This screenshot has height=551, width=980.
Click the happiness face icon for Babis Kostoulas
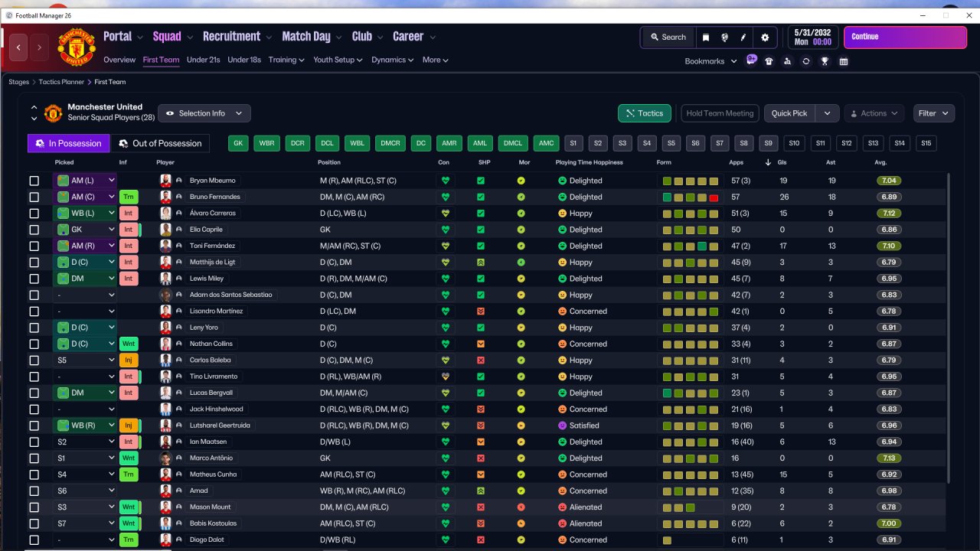click(x=562, y=523)
